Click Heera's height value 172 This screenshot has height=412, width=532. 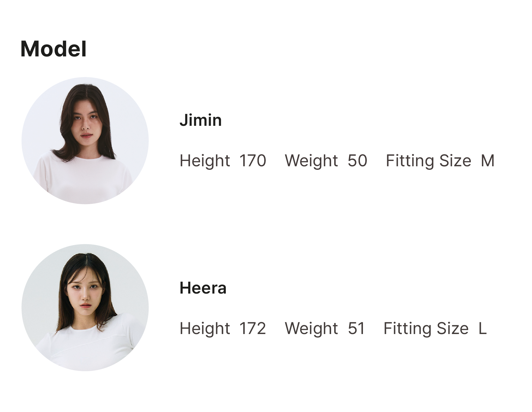pyautogui.click(x=253, y=328)
